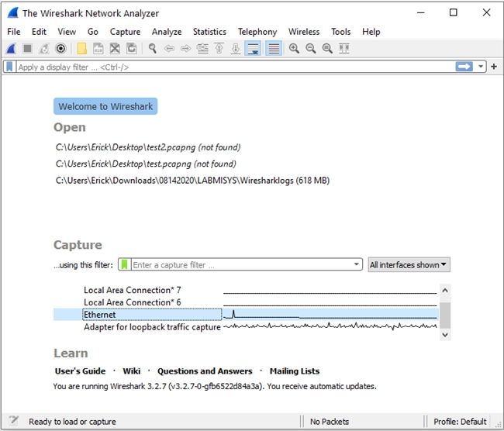This screenshot has width=504, height=431.
Task: Expand the capture filter dropdown arrow
Action: [356, 264]
